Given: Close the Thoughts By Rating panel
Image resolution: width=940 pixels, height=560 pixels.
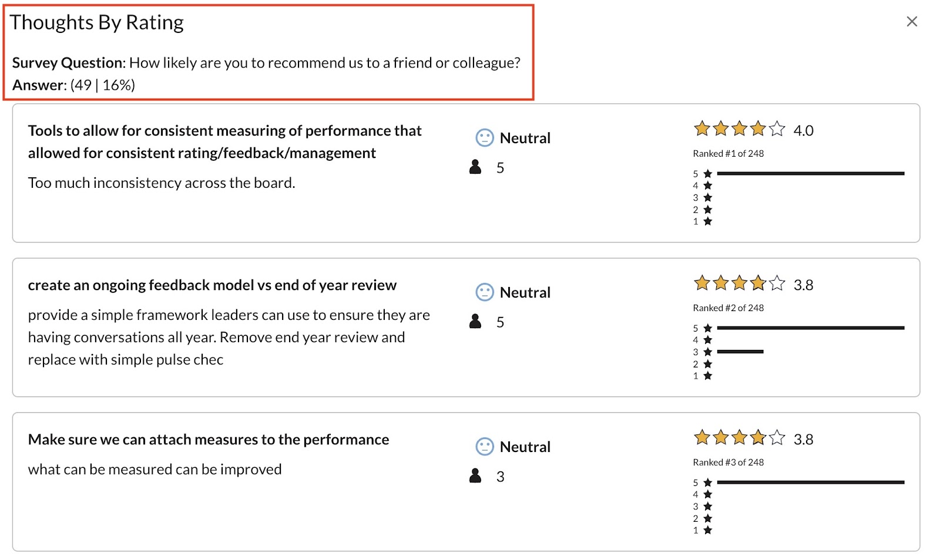Looking at the screenshot, I should 911,22.
